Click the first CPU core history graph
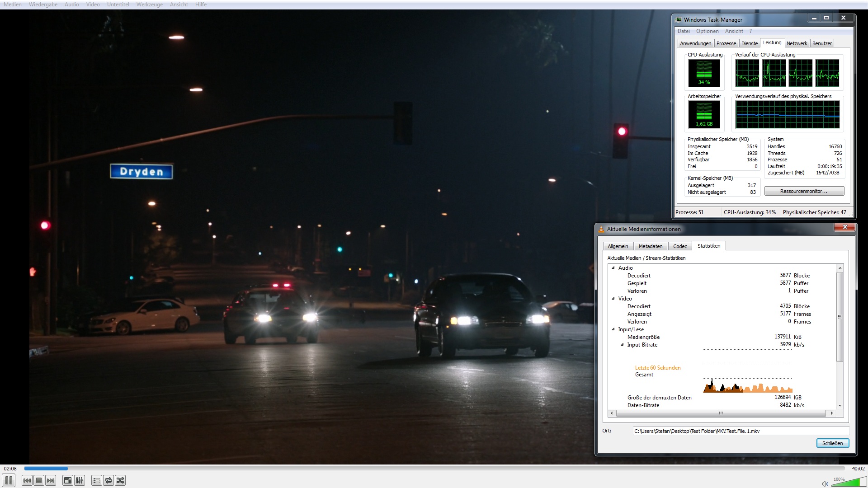 [747, 73]
